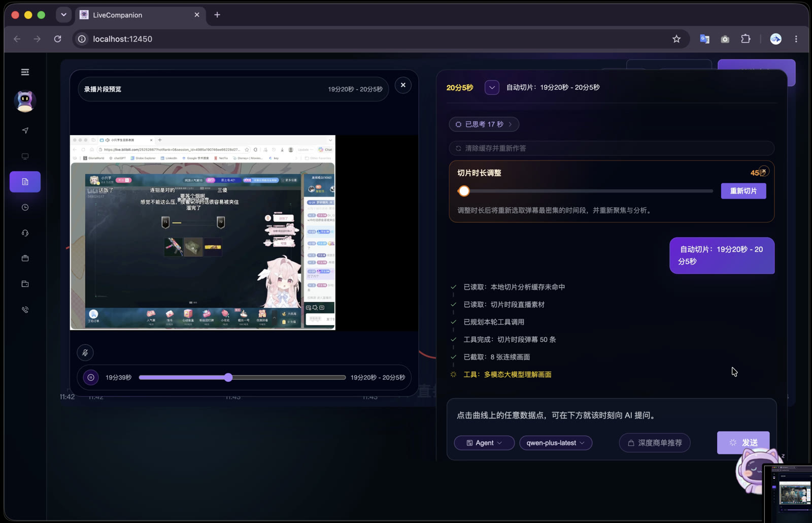This screenshot has height=523, width=812.
Task: Click step 已读取：切片时段直播素材
Action: (504, 305)
